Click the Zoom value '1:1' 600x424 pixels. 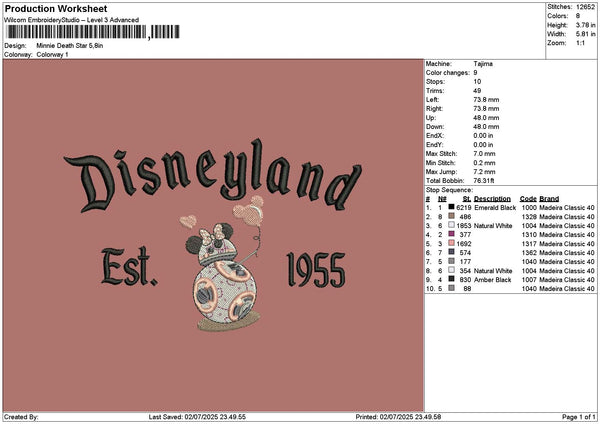(580, 43)
